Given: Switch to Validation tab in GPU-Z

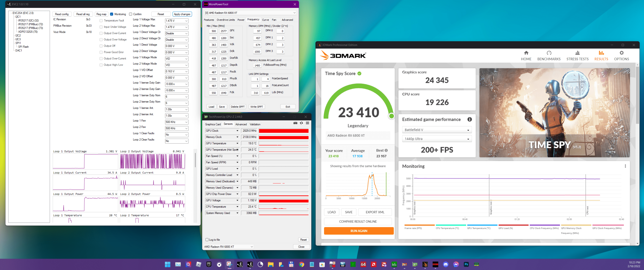Looking at the screenshot, I should click(255, 124).
